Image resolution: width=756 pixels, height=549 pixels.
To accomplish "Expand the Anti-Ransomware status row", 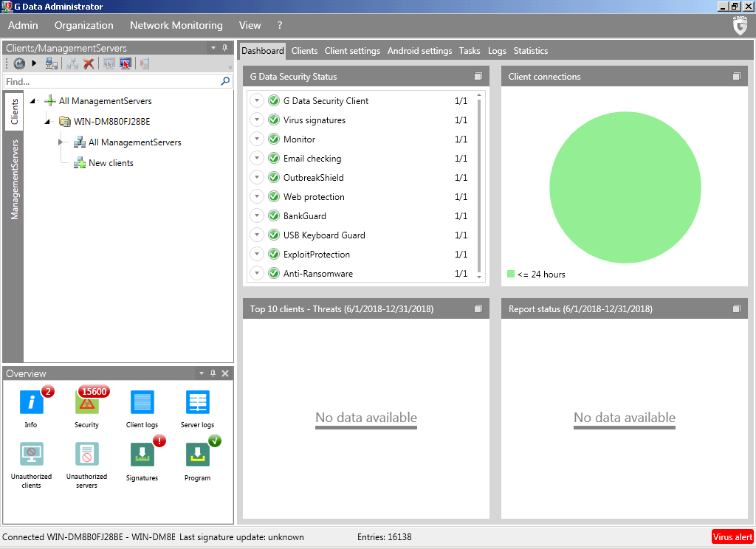I will coord(257,274).
